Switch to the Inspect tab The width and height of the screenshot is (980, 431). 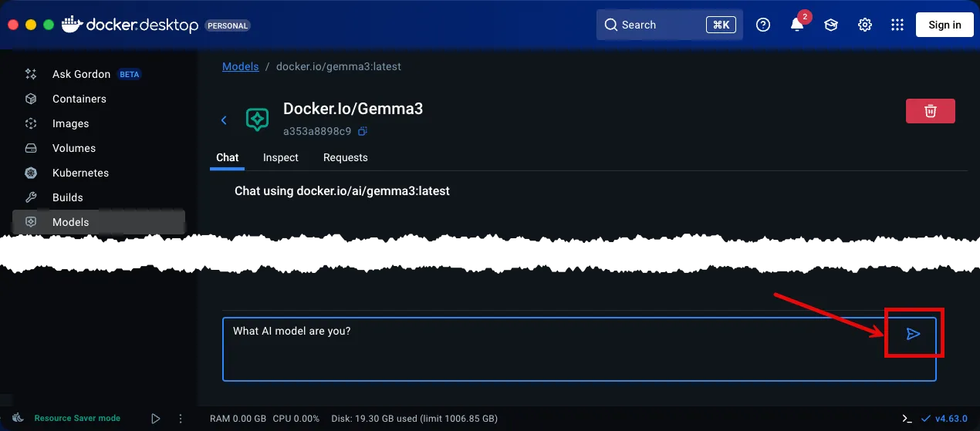(x=281, y=157)
